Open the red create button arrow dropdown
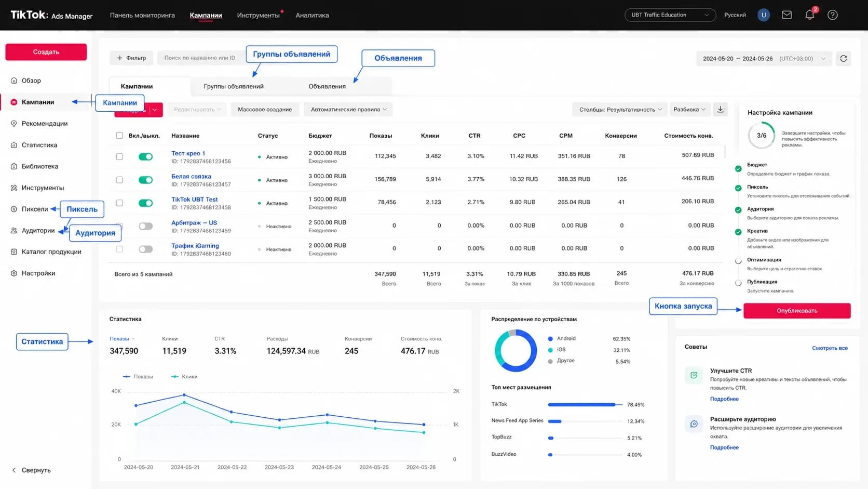 coord(155,110)
